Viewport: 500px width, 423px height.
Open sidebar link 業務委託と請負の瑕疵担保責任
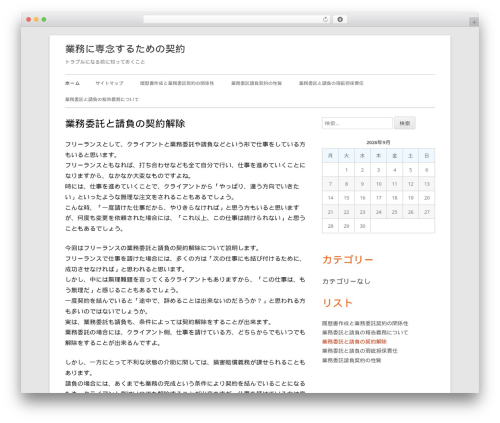tap(360, 351)
